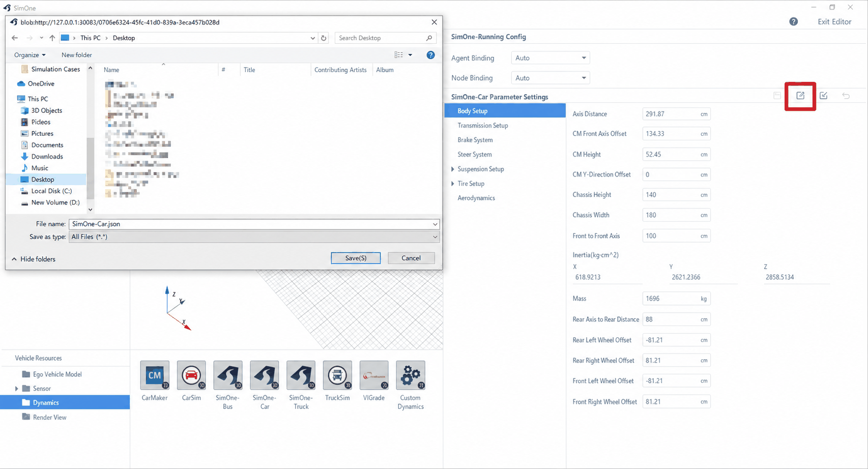Collapse folders with Hide folders
The image size is (868, 469).
pos(34,259)
